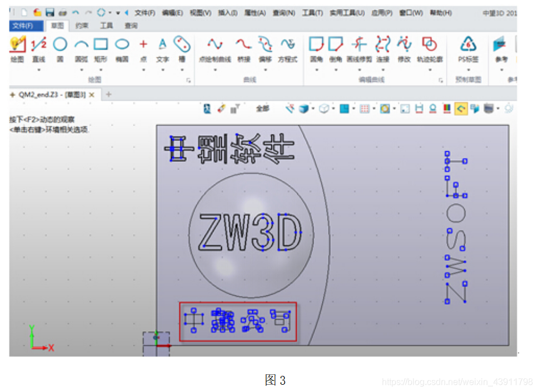Open the 帮助(H) menu
This screenshot has height=392, width=538.
point(441,13)
